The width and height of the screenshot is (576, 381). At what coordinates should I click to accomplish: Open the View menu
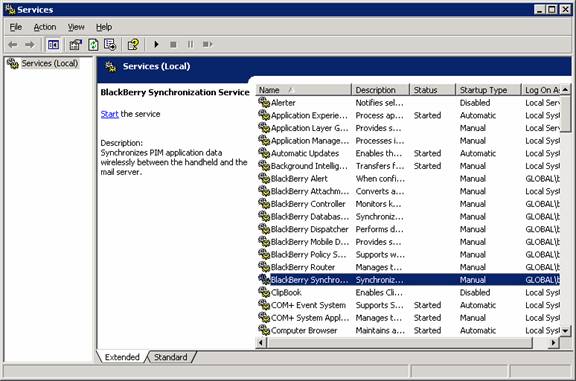coord(76,27)
